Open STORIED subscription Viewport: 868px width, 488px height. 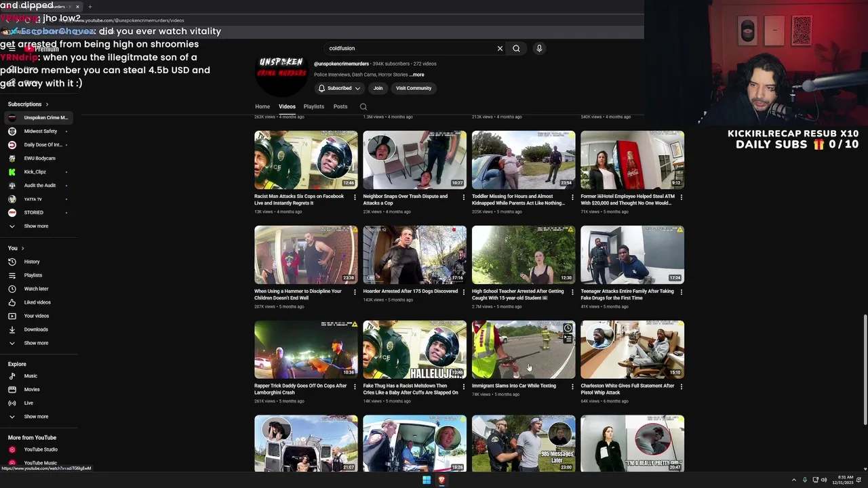[39, 213]
